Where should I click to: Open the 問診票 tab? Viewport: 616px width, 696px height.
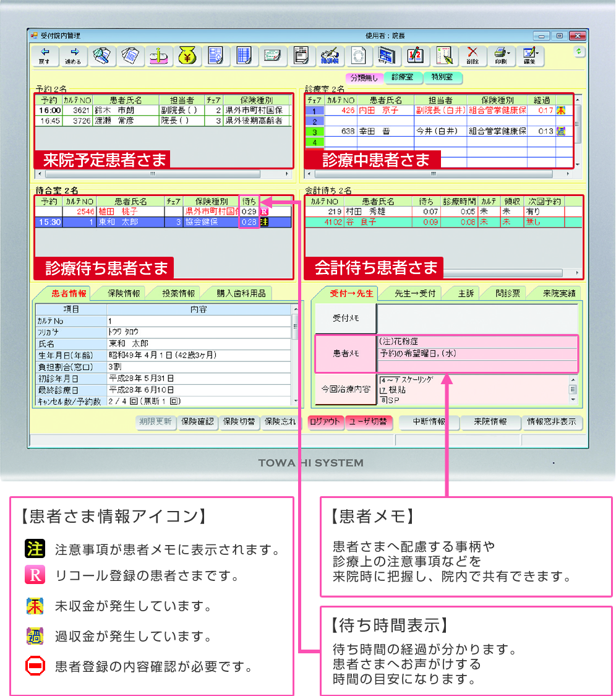point(507,294)
